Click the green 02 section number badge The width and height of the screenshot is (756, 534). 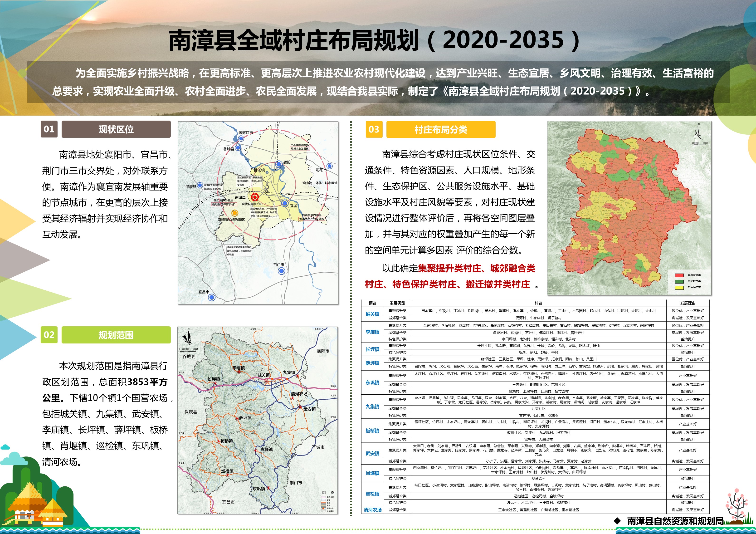(49, 335)
